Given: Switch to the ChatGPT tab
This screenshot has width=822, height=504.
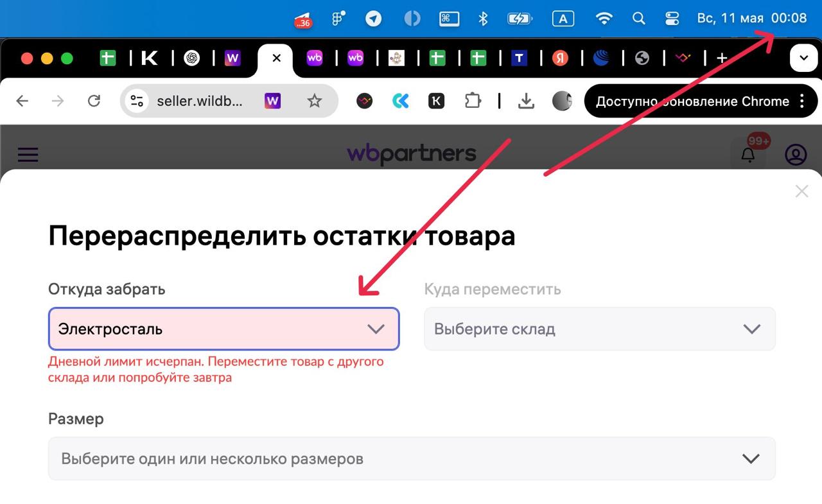Looking at the screenshot, I should pyautogui.click(x=191, y=58).
